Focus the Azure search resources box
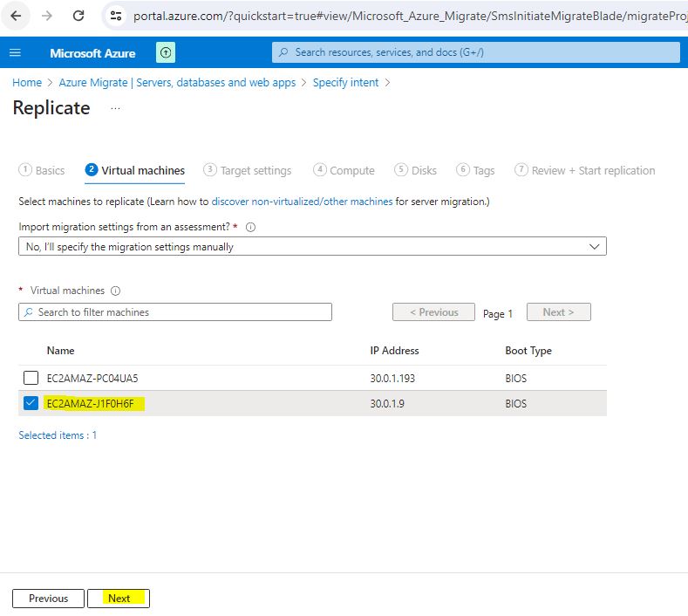The height and width of the screenshot is (616, 688). pos(475,52)
